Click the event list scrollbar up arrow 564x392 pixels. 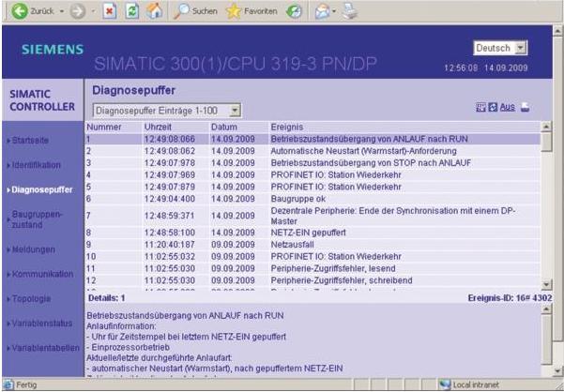pos(546,127)
